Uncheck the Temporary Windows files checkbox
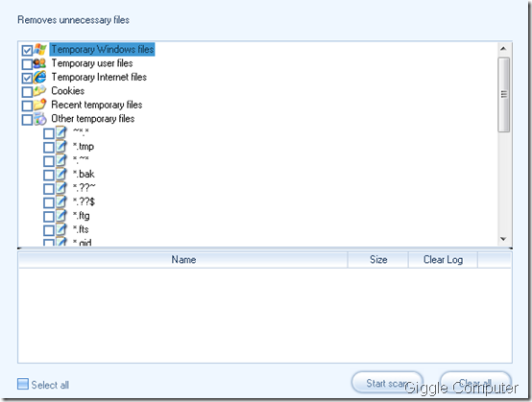 pos(27,51)
